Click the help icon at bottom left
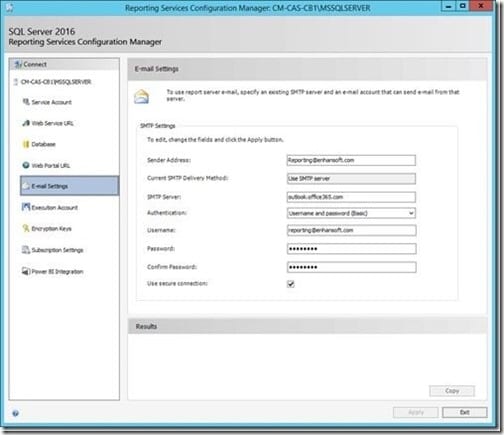The image size is (504, 435). pyautogui.click(x=15, y=413)
